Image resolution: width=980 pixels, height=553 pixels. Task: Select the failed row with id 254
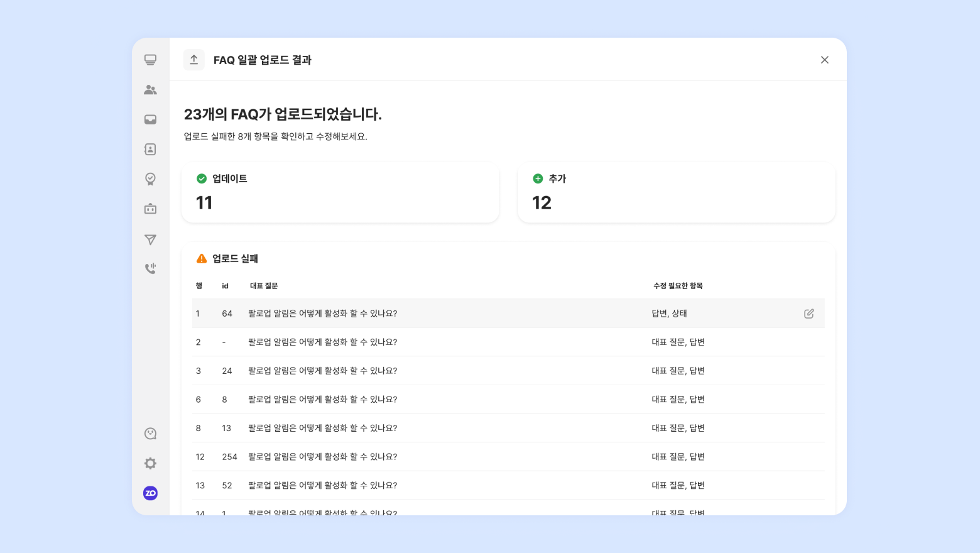pos(508,457)
